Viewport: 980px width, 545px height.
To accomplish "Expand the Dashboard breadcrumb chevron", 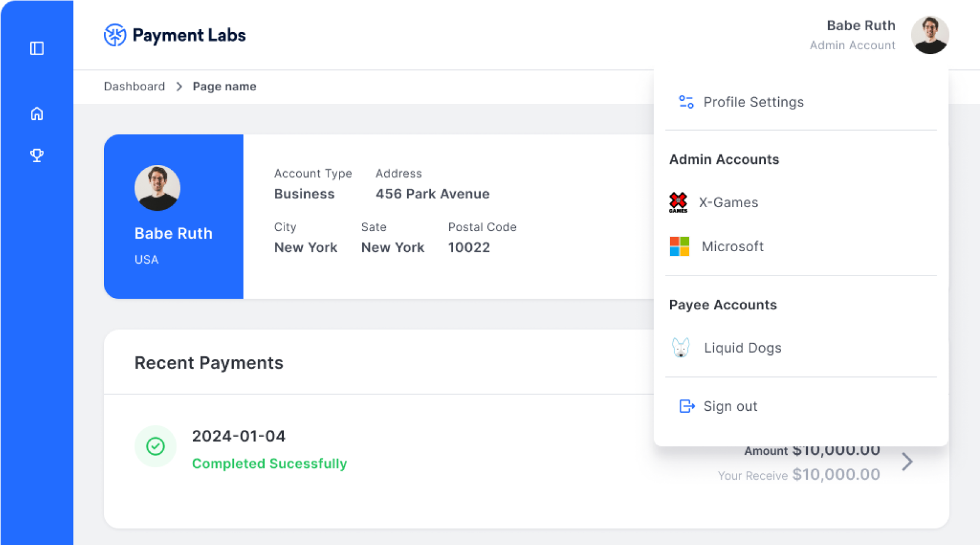I will tap(178, 86).
